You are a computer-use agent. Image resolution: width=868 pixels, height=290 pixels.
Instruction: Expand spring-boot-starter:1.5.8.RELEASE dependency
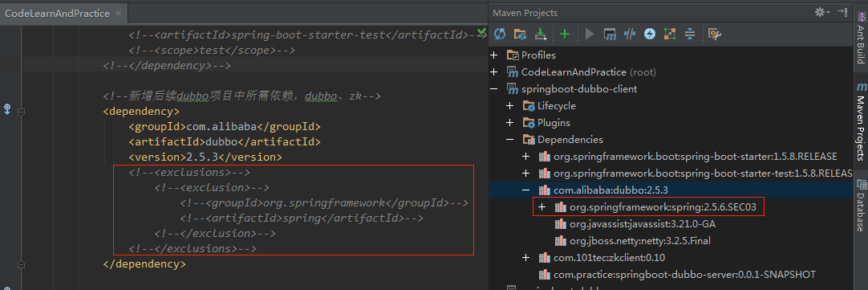pos(526,157)
